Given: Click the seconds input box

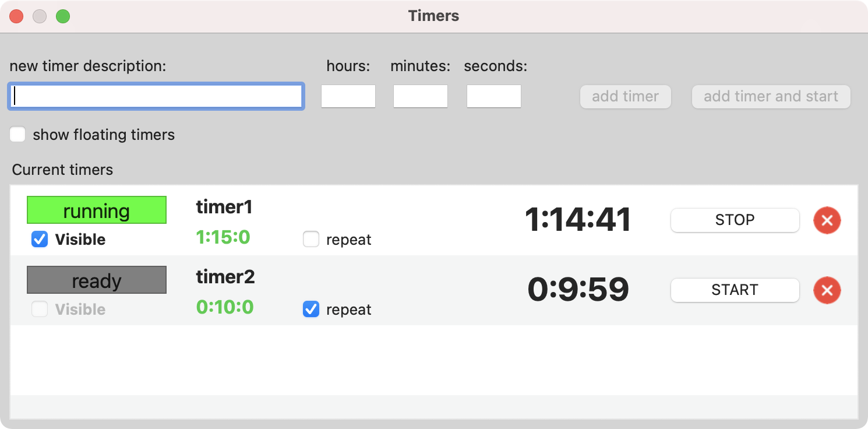Looking at the screenshot, I should tap(494, 96).
